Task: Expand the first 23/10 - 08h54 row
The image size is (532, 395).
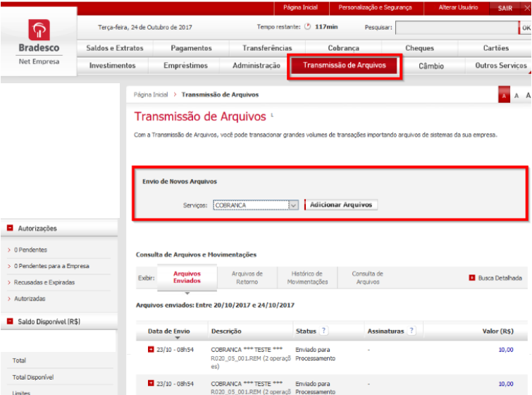Action: click(x=151, y=349)
